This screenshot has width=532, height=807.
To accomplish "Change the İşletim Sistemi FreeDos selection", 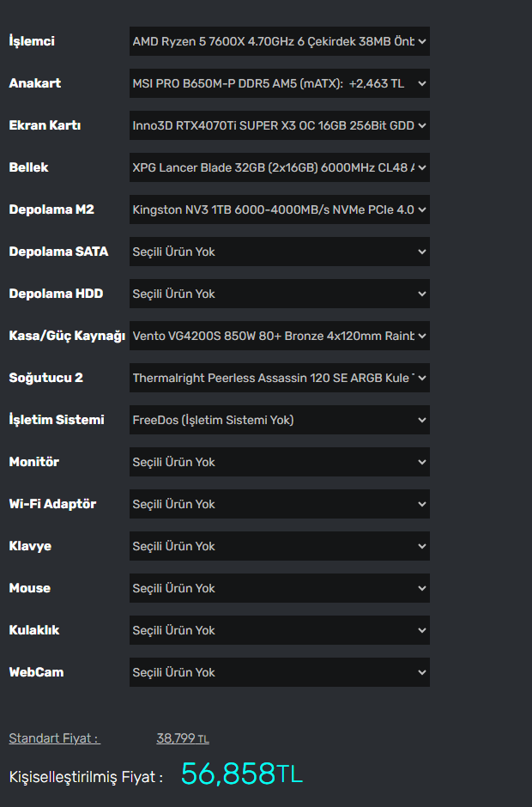I will tap(279, 420).
